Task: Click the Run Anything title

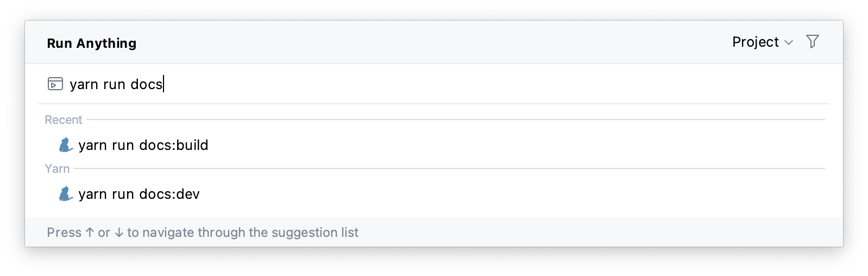Action: pyautogui.click(x=92, y=43)
